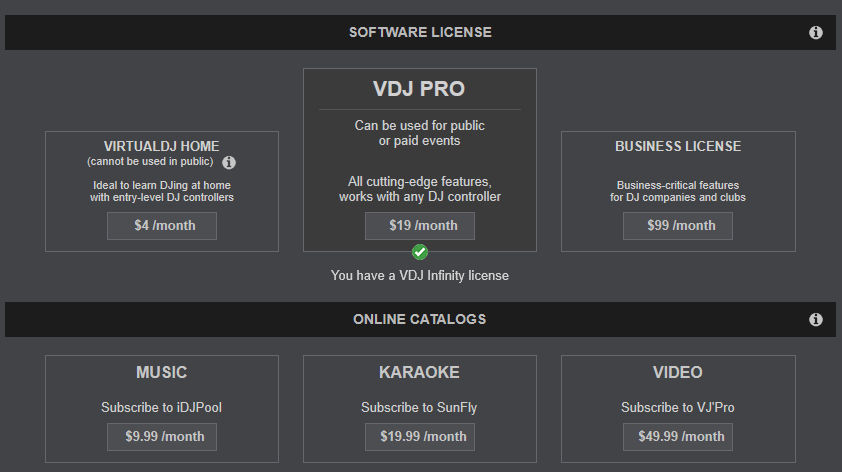
Task: Click the 'Subscribe to iDJPool' text
Action: tap(162, 408)
